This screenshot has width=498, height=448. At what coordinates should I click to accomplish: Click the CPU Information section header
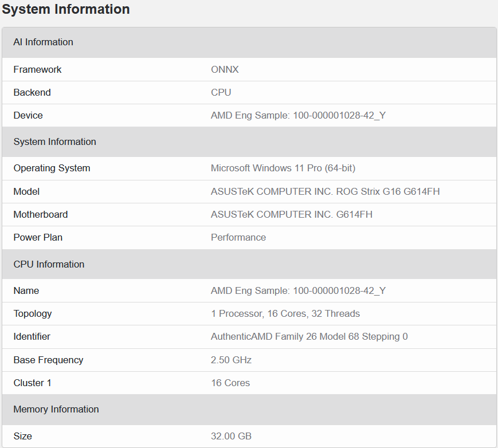(49, 265)
